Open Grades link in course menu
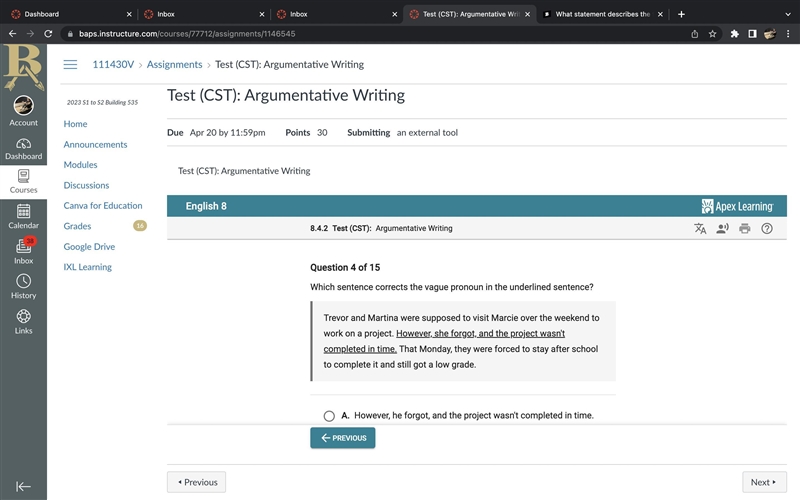This screenshot has width=800, height=500. [78, 226]
